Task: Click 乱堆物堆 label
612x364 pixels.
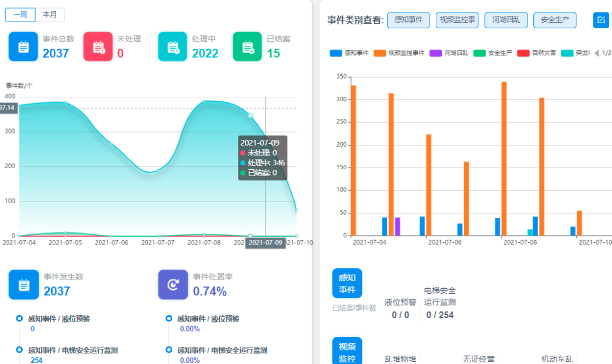Action: tap(400, 359)
